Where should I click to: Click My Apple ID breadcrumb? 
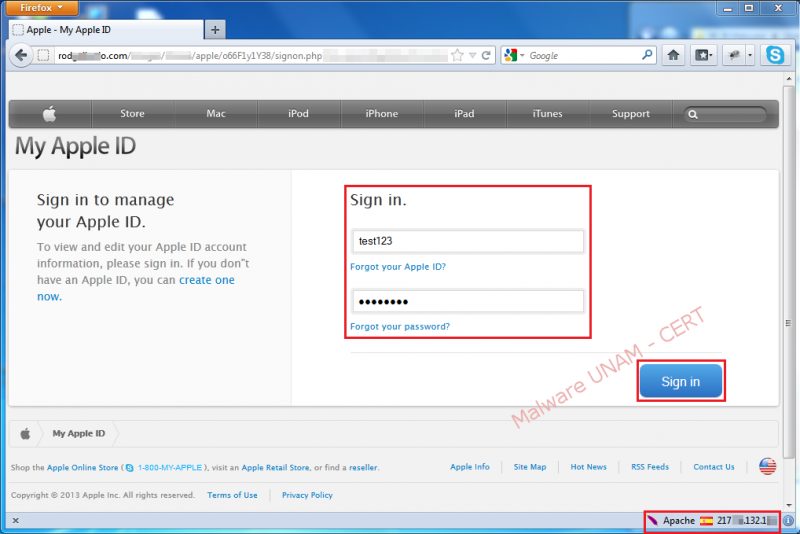coord(79,434)
